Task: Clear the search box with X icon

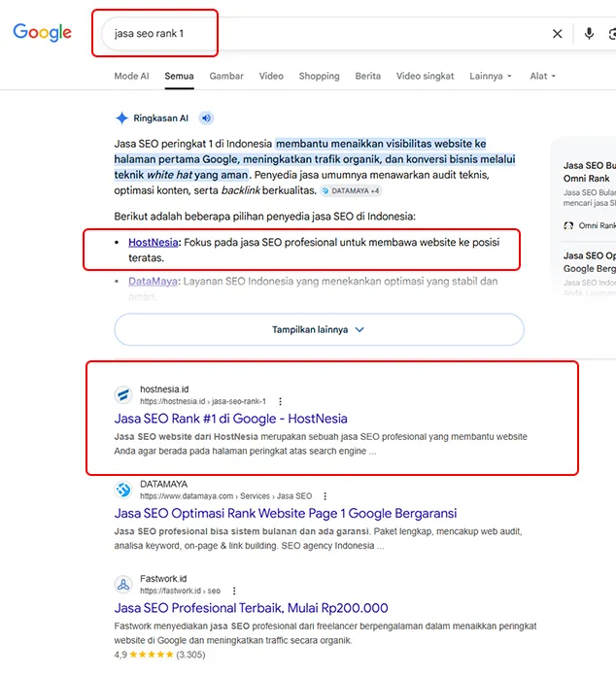Action: pyautogui.click(x=558, y=34)
